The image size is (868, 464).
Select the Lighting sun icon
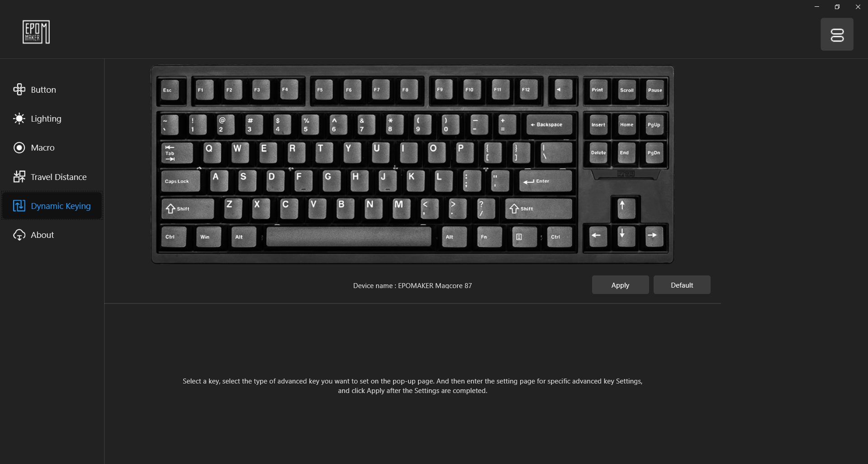click(19, 118)
